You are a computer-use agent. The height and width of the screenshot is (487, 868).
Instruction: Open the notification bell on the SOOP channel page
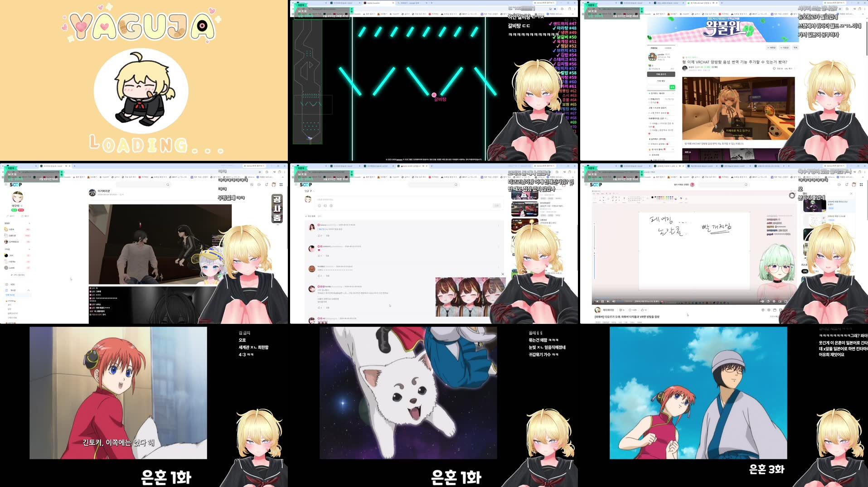coord(267,185)
